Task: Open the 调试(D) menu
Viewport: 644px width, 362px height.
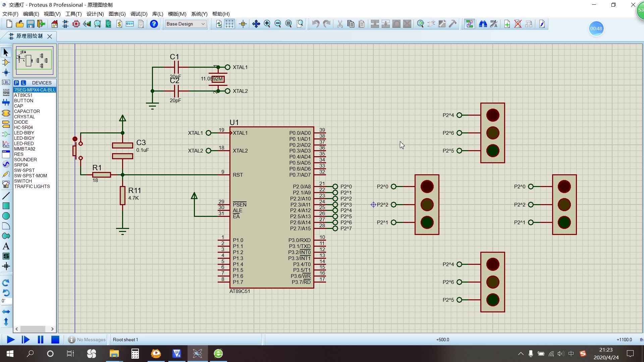Action: click(139, 14)
